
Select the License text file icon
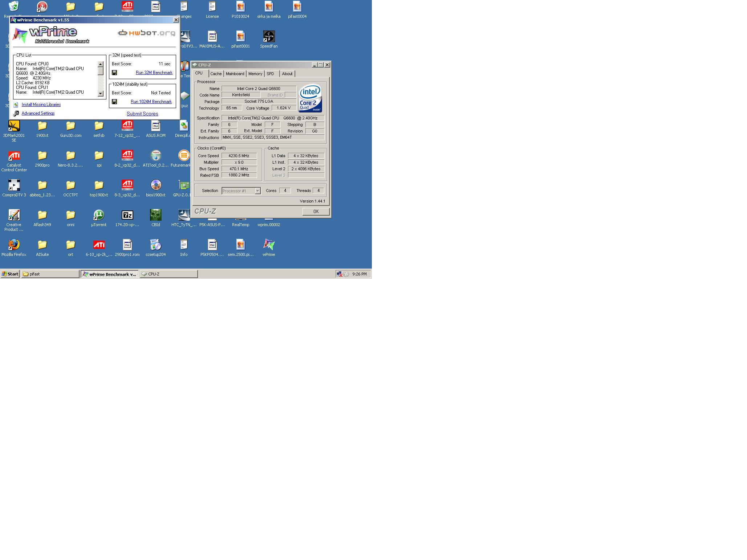tap(212, 10)
